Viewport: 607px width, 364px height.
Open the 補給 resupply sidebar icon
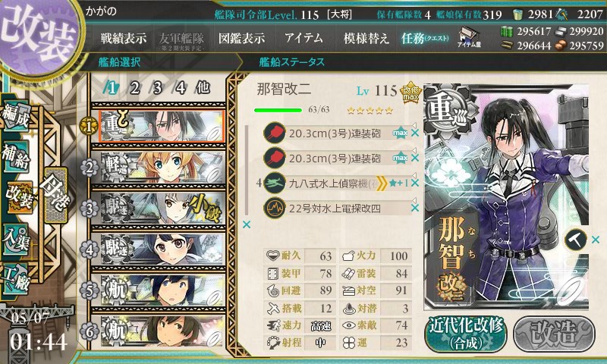[x=16, y=157]
